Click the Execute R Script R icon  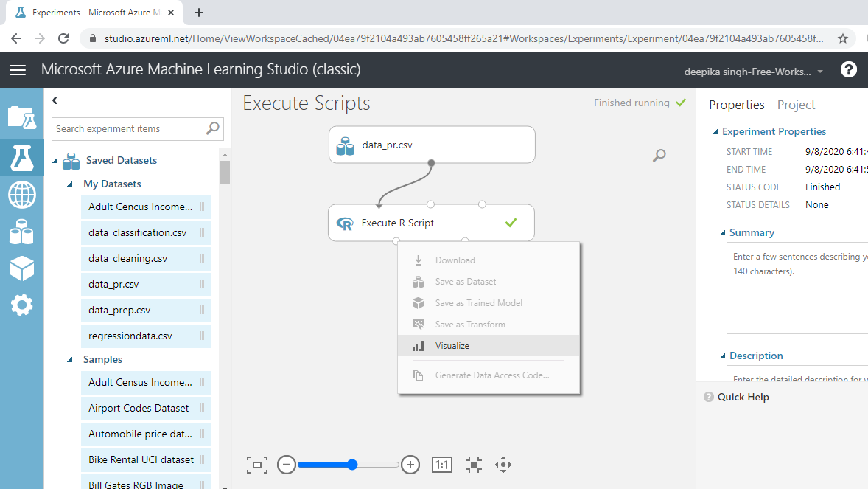point(345,223)
